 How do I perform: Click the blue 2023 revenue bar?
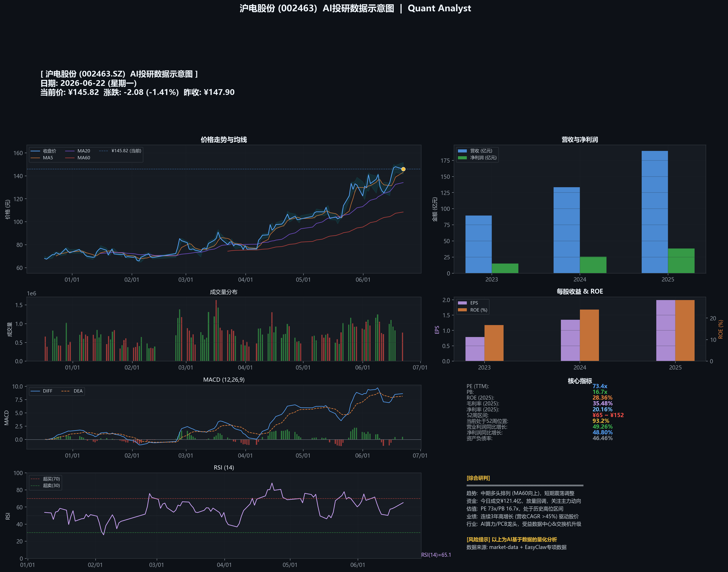[478, 244]
